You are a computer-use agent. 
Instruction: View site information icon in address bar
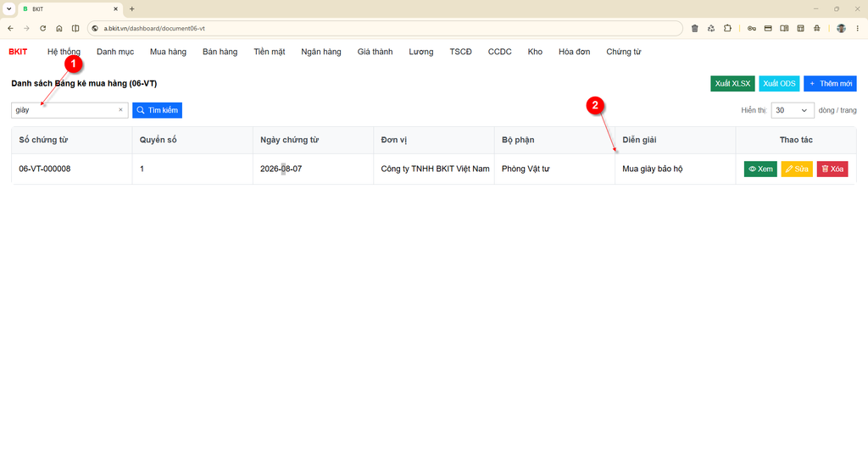point(95,28)
